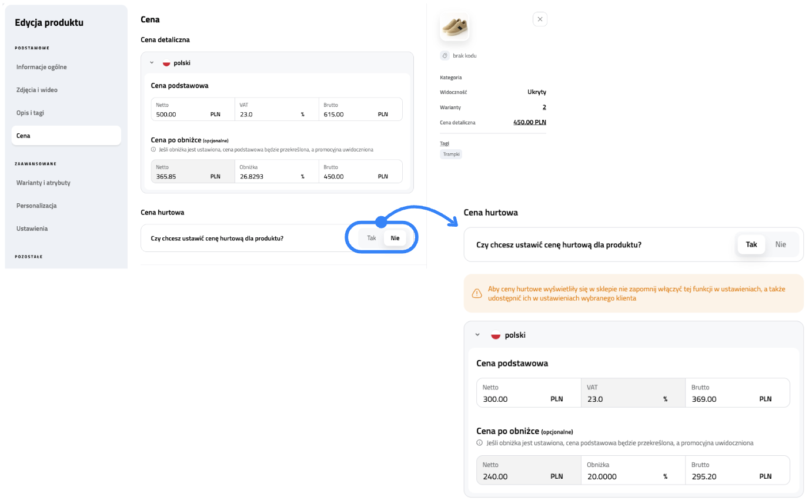812x504 pixels.
Task: Click the underlined '450.00 PLN' retail price
Action: [x=529, y=122]
